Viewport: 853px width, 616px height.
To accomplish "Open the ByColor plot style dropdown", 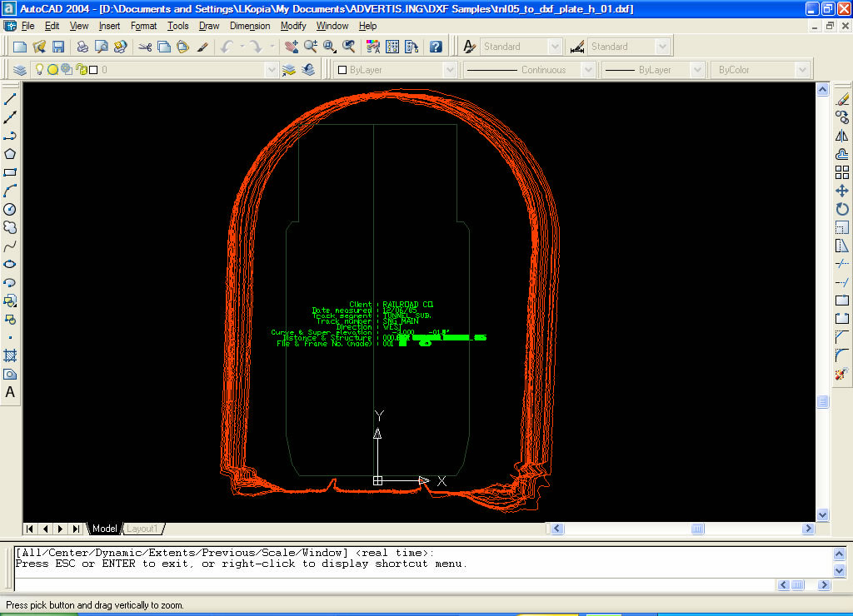I will tap(802, 70).
